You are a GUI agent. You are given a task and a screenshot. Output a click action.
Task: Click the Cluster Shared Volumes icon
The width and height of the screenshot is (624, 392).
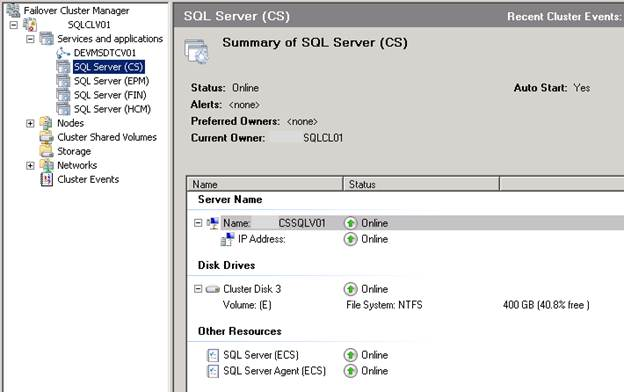click(x=47, y=137)
